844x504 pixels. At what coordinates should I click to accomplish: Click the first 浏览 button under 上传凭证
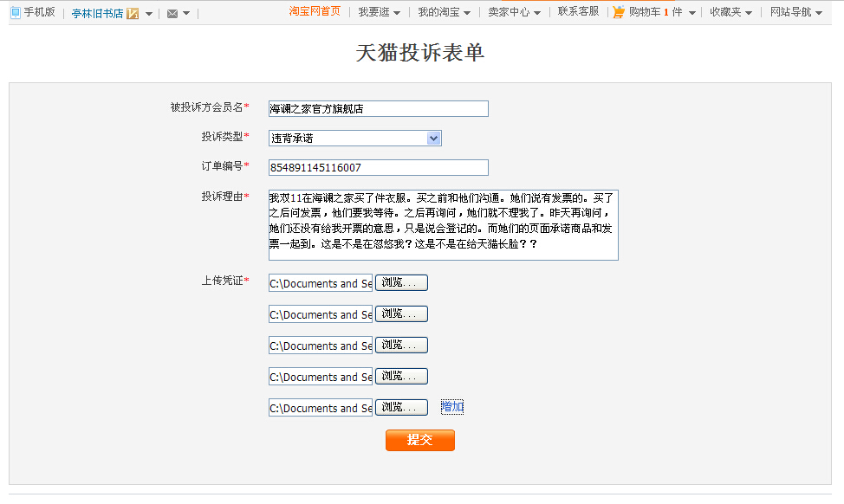point(401,283)
